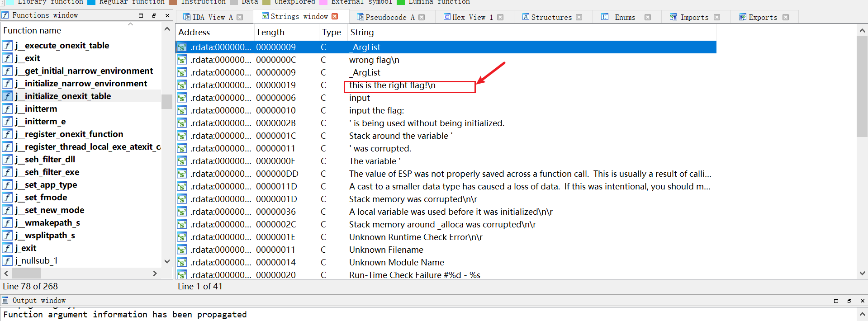Sort strings by Type column header
The height and width of the screenshot is (321, 868).
(333, 32)
